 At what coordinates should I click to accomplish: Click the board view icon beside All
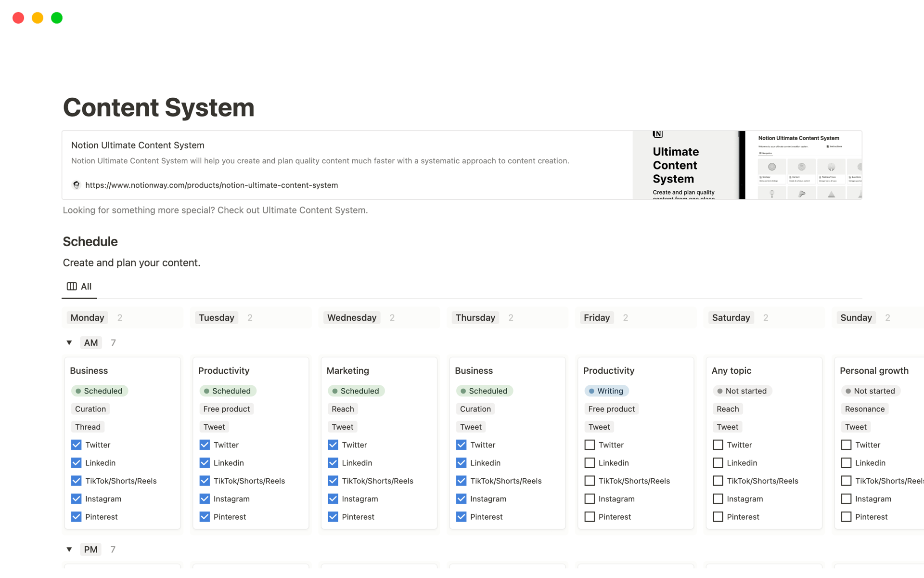(x=72, y=286)
